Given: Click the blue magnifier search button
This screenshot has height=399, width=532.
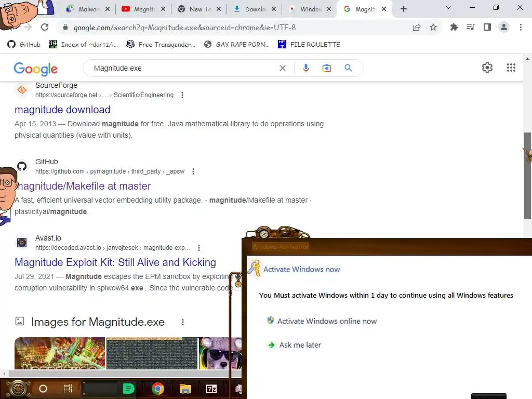Looking at the screenshot, I should (348, 68).
